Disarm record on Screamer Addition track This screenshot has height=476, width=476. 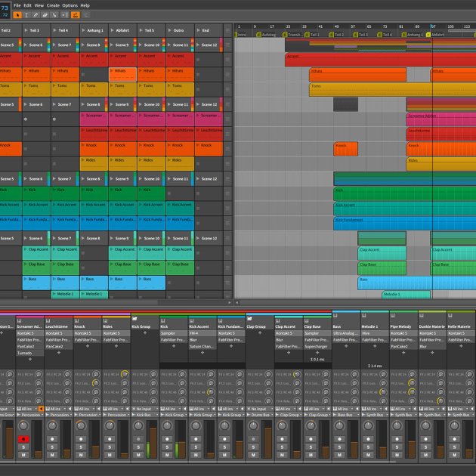click(x=23, y=438)
